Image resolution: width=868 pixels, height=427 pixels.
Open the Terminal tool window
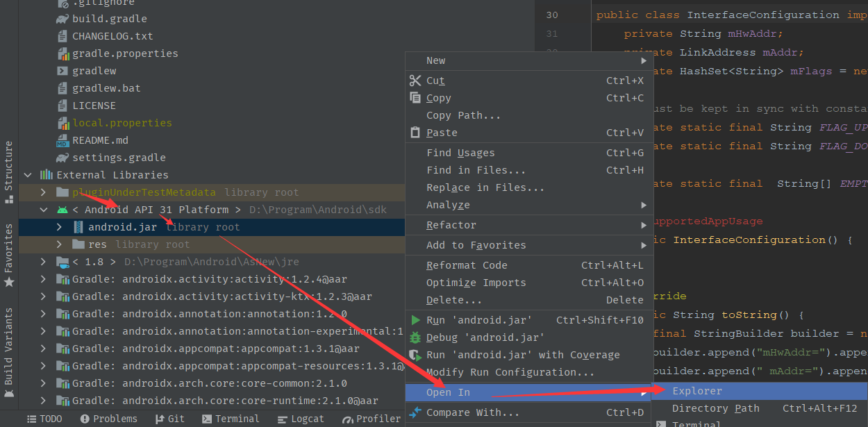pos(231,419)
